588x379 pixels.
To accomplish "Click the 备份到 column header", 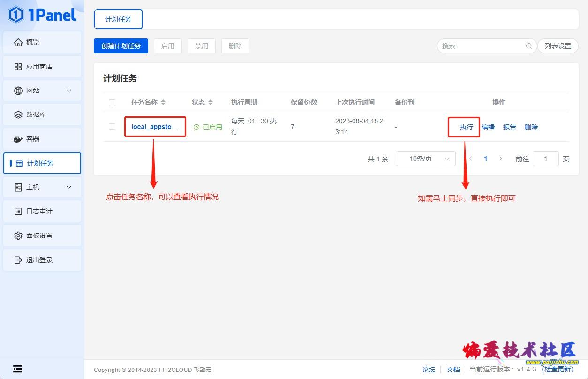I will [x=404, y=102].
